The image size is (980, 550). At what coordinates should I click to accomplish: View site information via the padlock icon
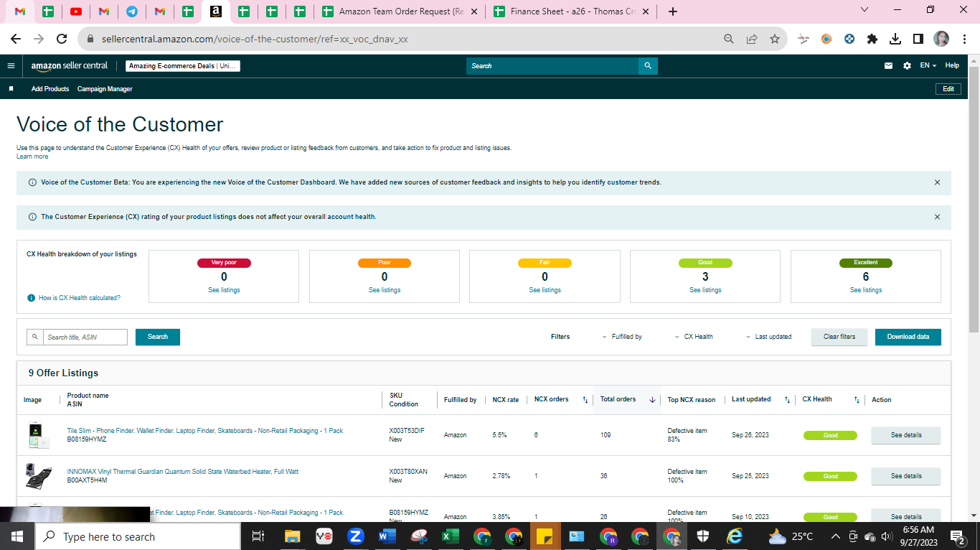(90, 39)
